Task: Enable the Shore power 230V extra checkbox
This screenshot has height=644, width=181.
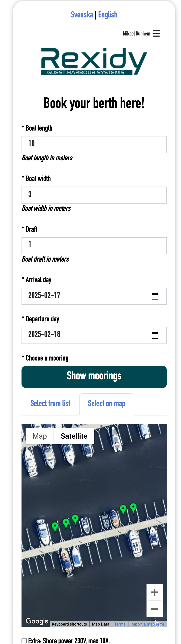Action: pos(24,641)
